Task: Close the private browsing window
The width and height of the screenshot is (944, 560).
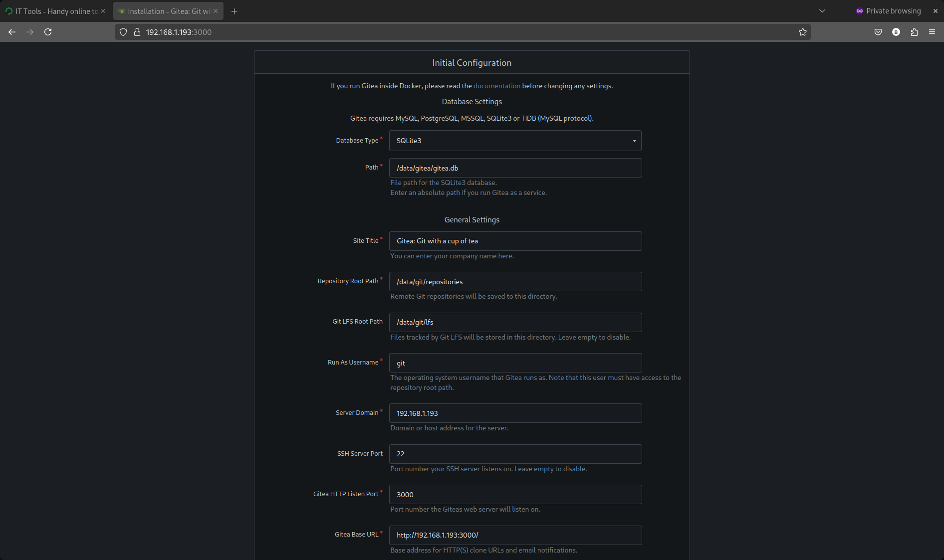Action: 936,11
